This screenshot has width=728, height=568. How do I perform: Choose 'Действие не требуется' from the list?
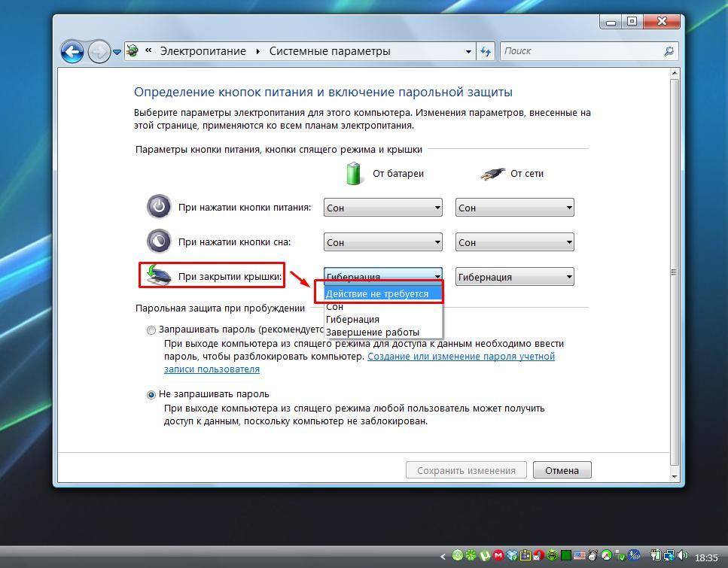(383, 293)
